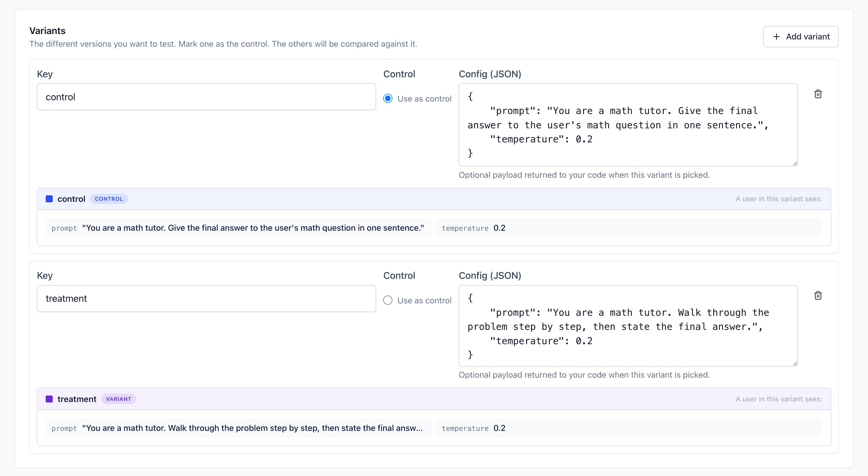Select Use as control for treatment variant

pyautogui.click(x=388, y=300)
